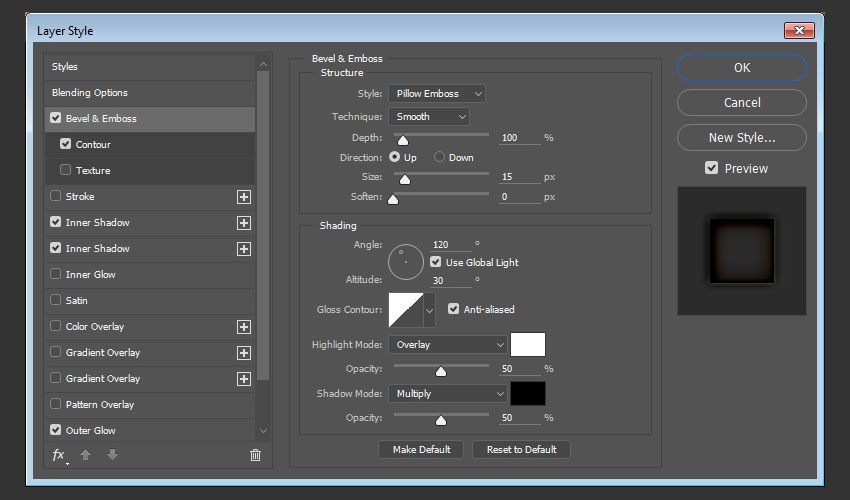Screen dimensions: 850x500
Task: Add Color Overlay using plus icon
Action: coord(243,327)
